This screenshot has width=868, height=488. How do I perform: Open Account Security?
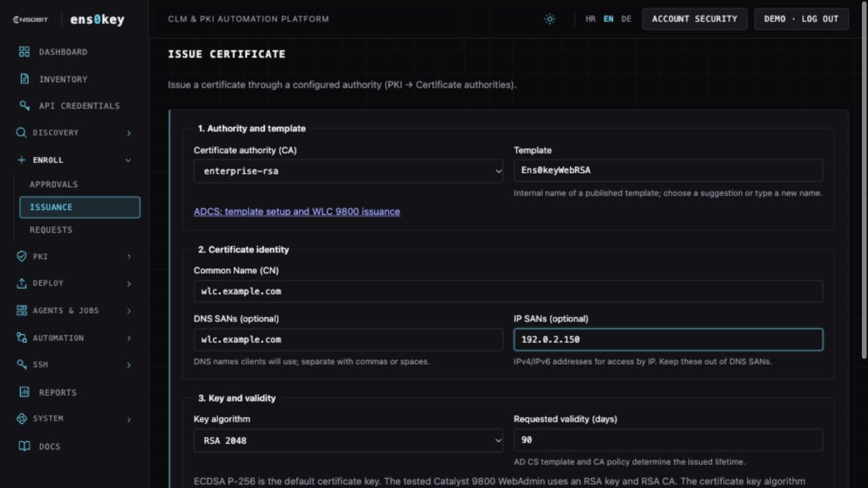tap(694, 19)
